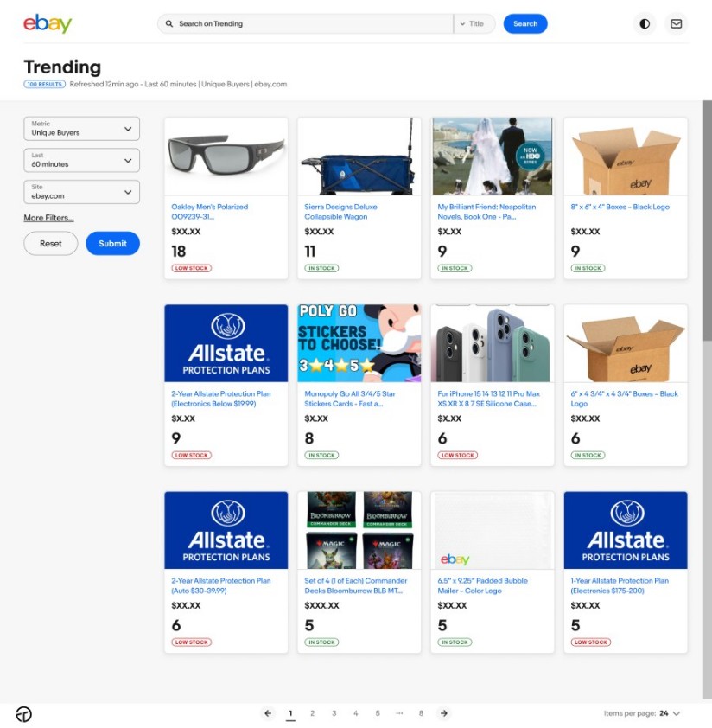Click the Oakley sunglasses thumbnail
Viewport: 712px width, 728px height.
click(x=226, y=156)
